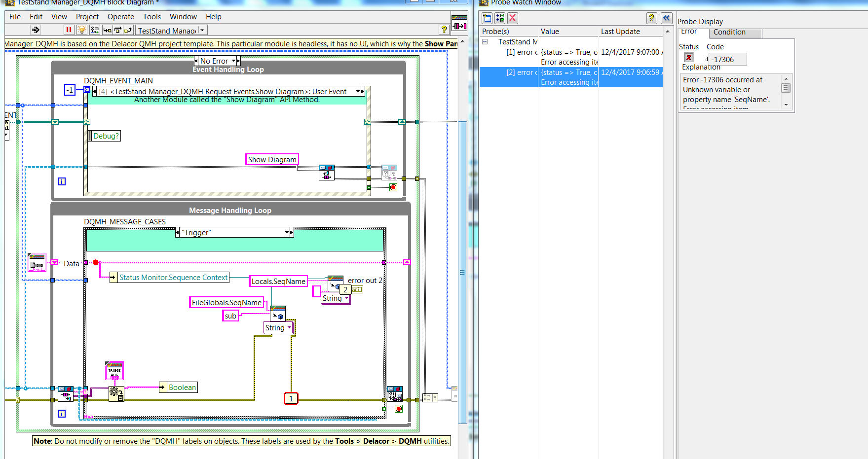868x459 pixels.
Task: Open the Operate menu
Action: click(x=121, y=17)
